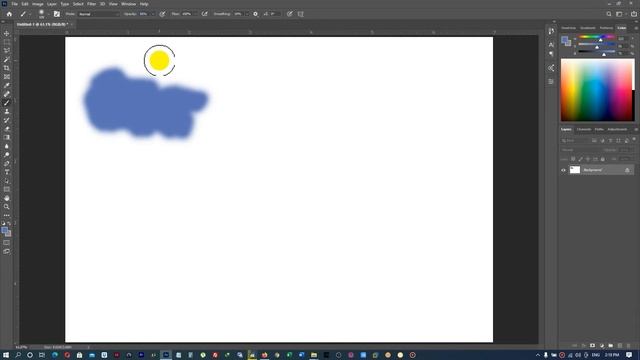The width and height of the screenshot is (640, 360).
Task: Click the delete layer trash button
Action: point(629,346)
